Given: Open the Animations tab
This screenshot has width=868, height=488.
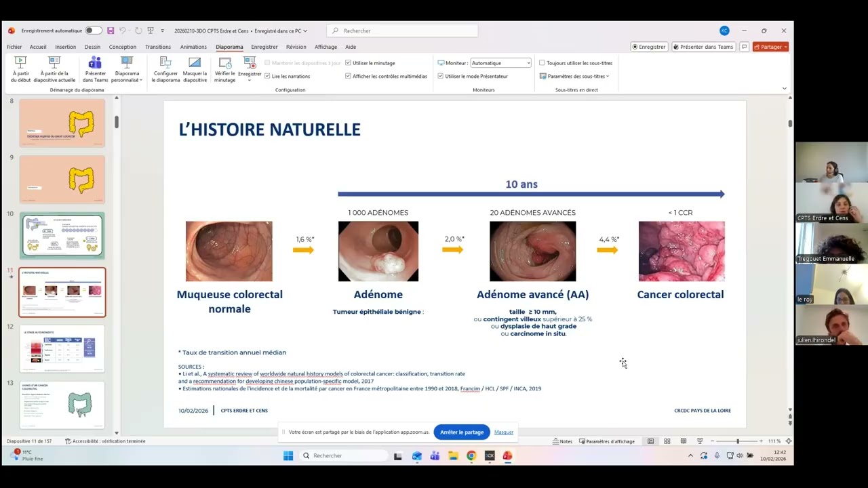Looking at the screenshot, I should click(193, 47).
